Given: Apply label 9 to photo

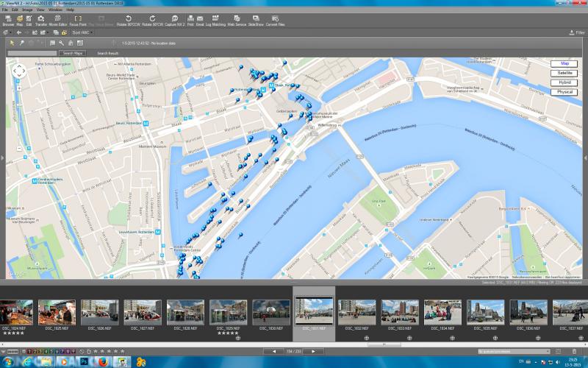Looking at the screenshot, I should (73, 352).
